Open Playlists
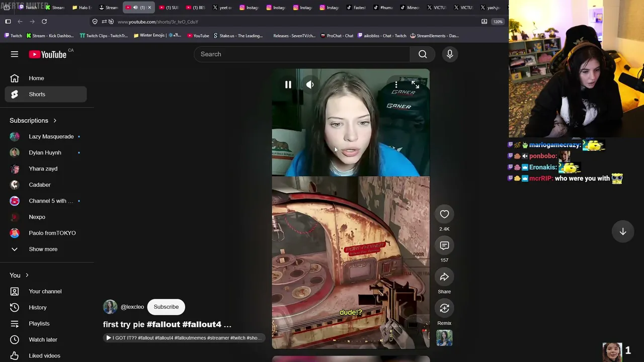Viewport: 644px width, 362px height. pos(46,324)
